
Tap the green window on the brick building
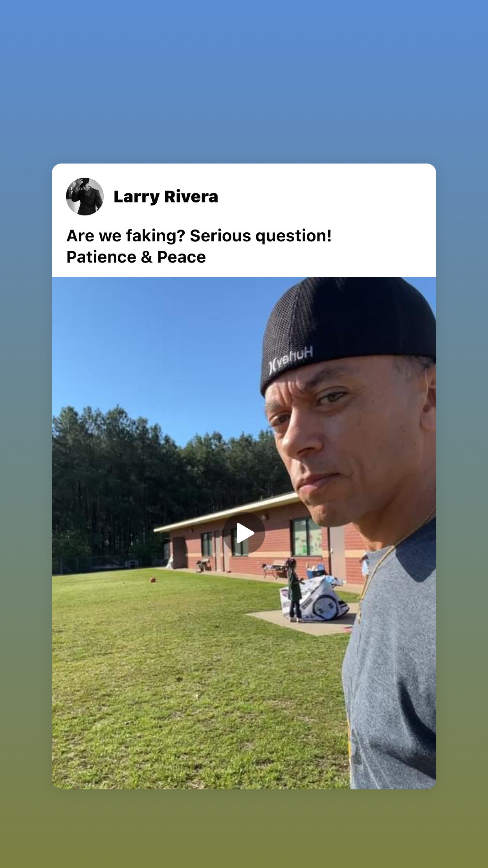point(306,537)
